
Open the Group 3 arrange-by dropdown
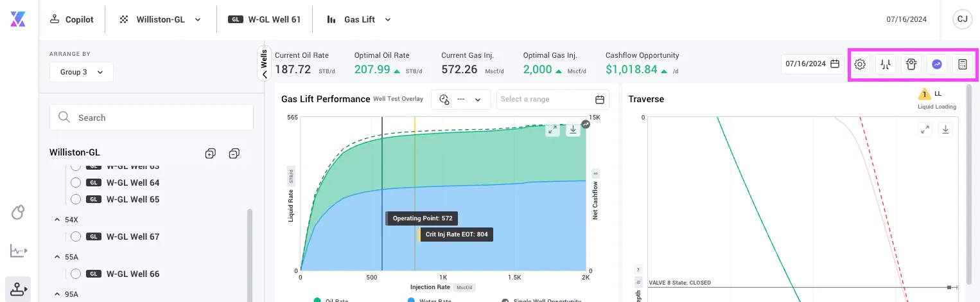(x=82, y=72)
